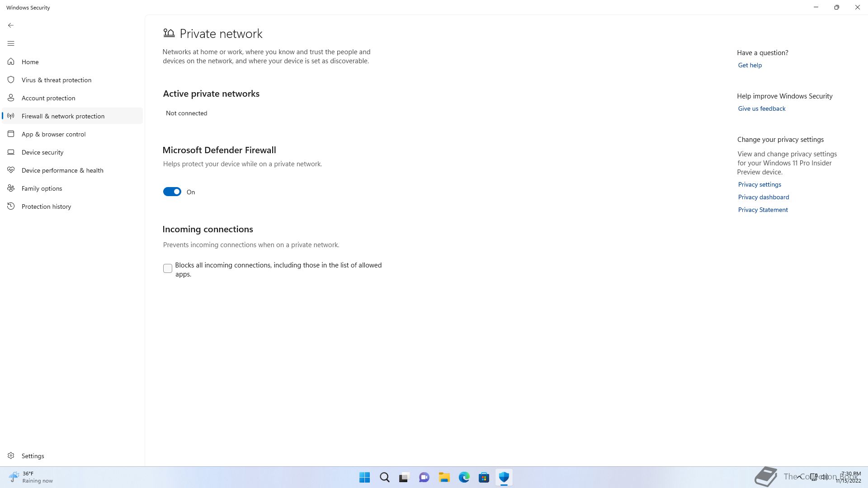Click the taskbar clock and date
The image size is (868, 488).
[x=849, y=477]
